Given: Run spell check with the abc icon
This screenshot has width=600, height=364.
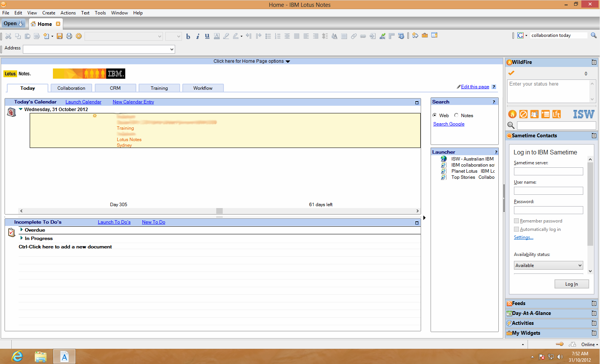Looking at the screenshot, I should [x=382, y=36].
